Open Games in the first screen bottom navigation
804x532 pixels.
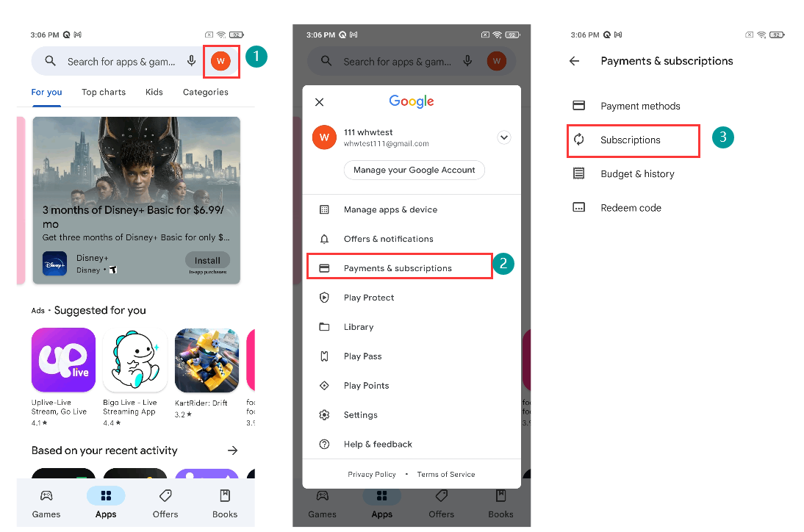[x=46, y=503]
